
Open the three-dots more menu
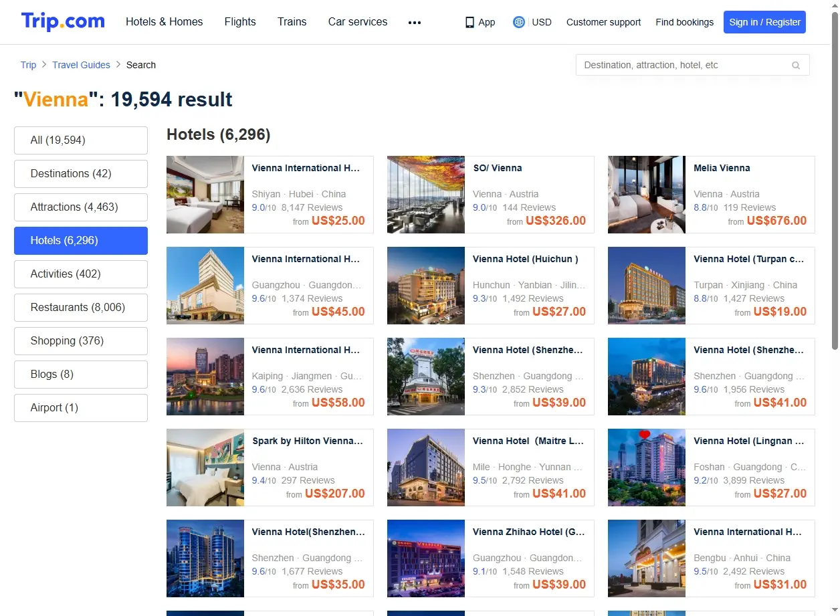(x=415, y=22)
